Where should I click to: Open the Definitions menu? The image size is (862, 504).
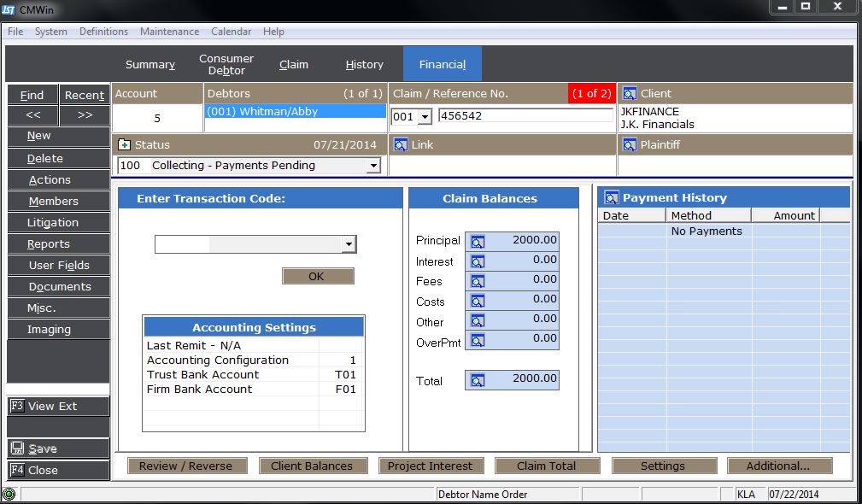[x=103, y=32]
